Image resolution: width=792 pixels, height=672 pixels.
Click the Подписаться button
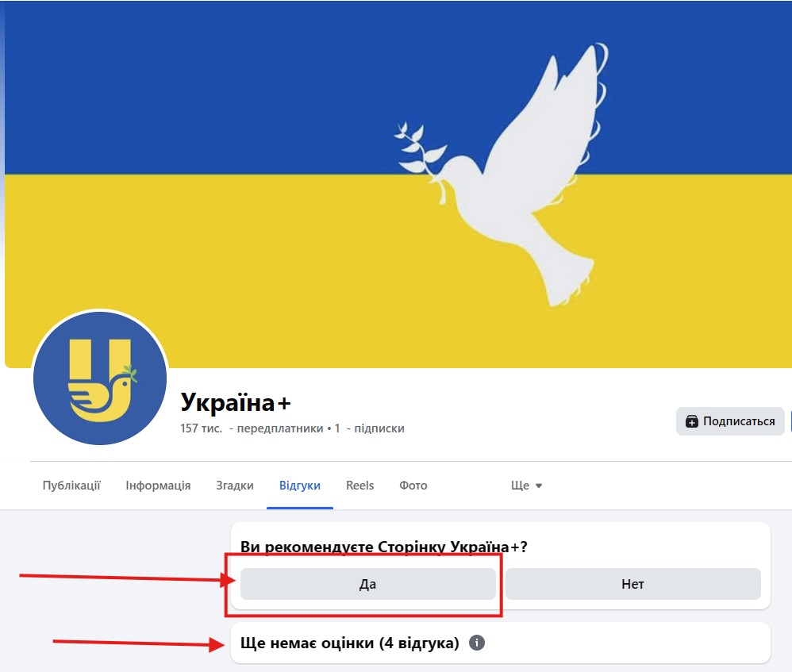pos(730,421)
